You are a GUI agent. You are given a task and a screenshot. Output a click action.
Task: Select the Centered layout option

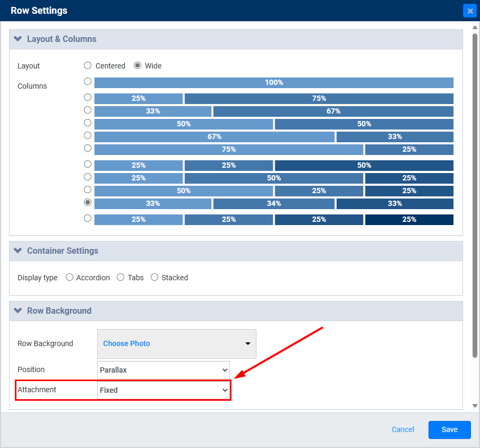pos(88,65)
